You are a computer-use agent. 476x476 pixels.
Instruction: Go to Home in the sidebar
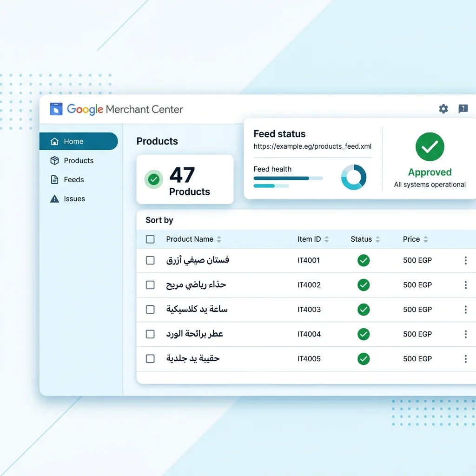click(x=79, y=141)
